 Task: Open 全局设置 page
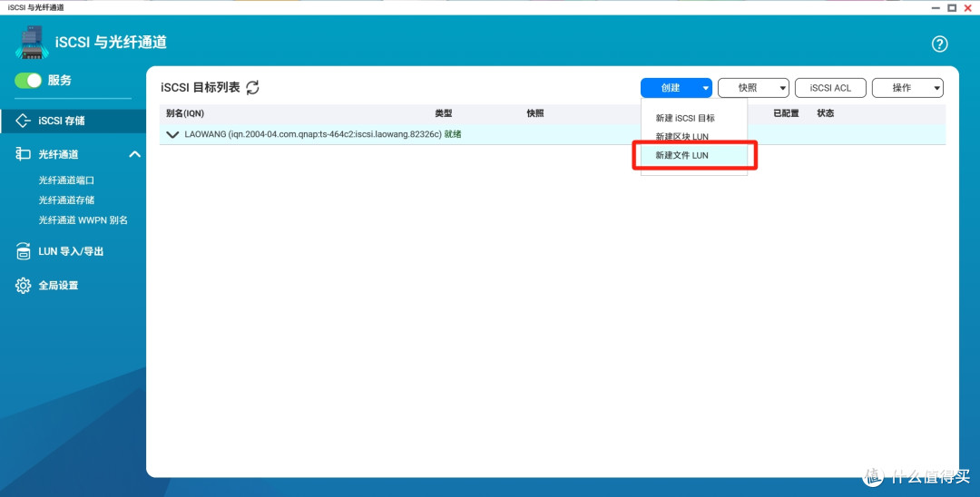point(58,286)
